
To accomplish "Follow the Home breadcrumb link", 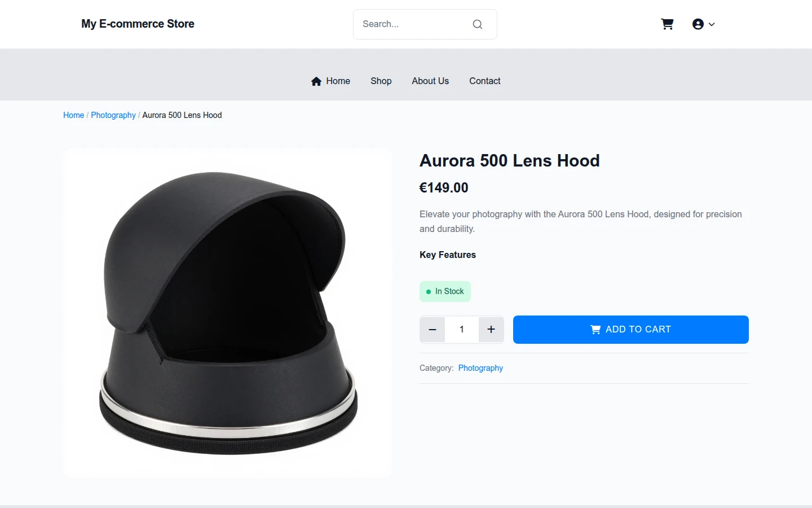I will [x=73, y=115].
